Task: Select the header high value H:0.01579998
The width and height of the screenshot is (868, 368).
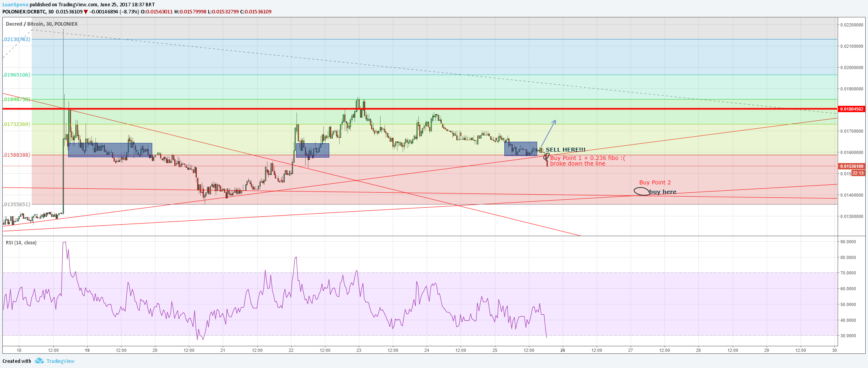Action: click(190, 12)
